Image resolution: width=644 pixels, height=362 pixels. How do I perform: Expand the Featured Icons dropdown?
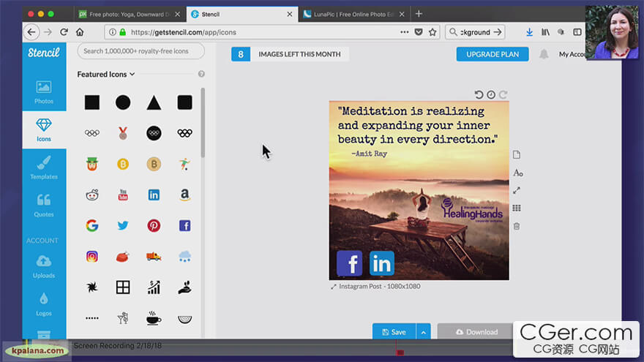pos(106,75)
